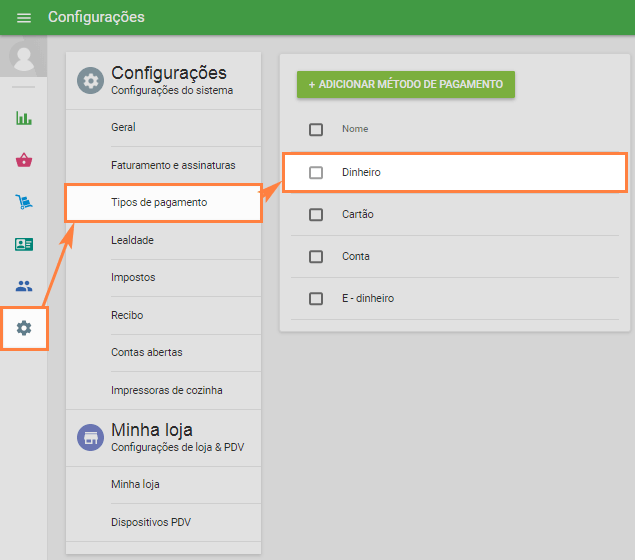Click Configurações de loja & PDV subtitle
The height and width of the screenshot is (560, 635).
178,447
